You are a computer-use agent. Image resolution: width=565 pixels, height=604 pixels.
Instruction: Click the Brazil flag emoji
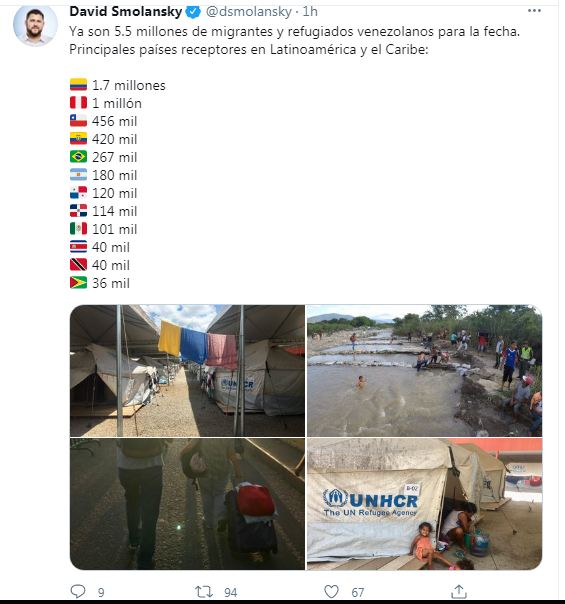point(78,157)
